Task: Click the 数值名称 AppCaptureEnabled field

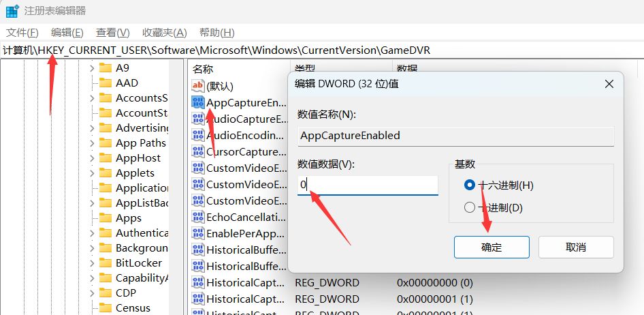Action: (455, 136)
